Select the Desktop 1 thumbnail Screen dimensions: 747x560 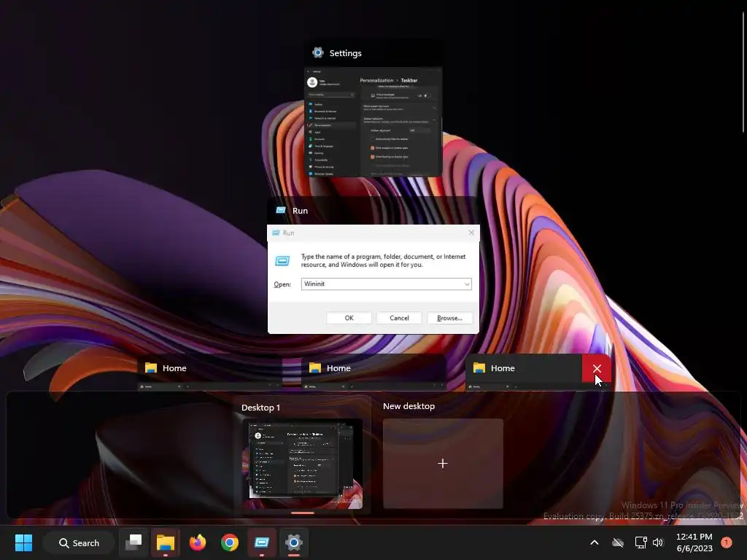point(302,463)
